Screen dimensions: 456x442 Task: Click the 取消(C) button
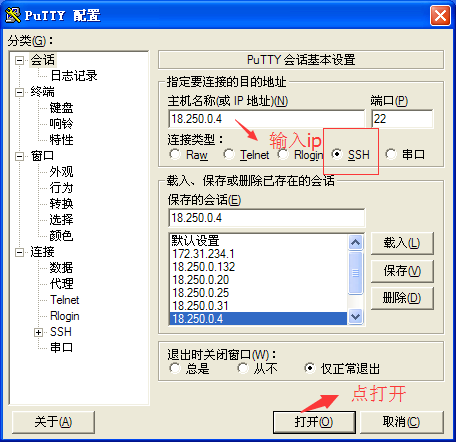point(402,422)
